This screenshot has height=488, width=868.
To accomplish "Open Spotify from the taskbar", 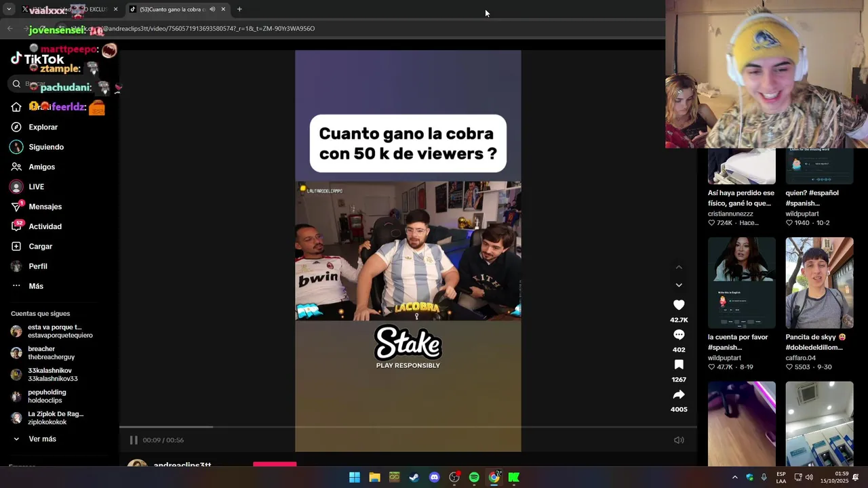I will 474,477.
